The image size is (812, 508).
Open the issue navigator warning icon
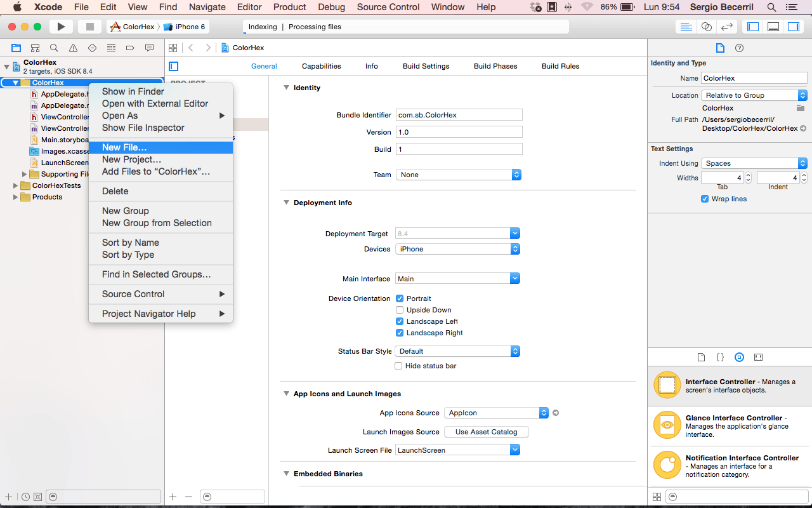click(74, 48)
